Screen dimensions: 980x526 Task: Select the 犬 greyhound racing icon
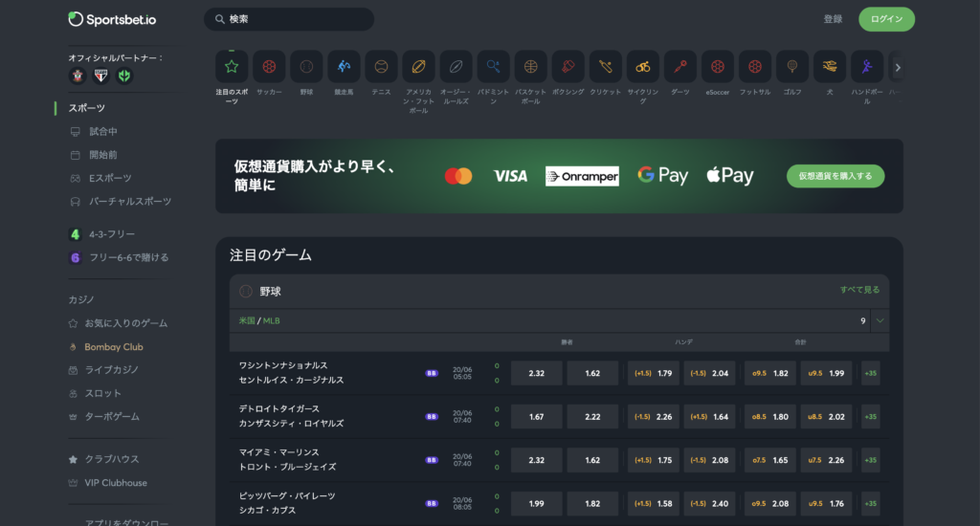pos(830,66)
